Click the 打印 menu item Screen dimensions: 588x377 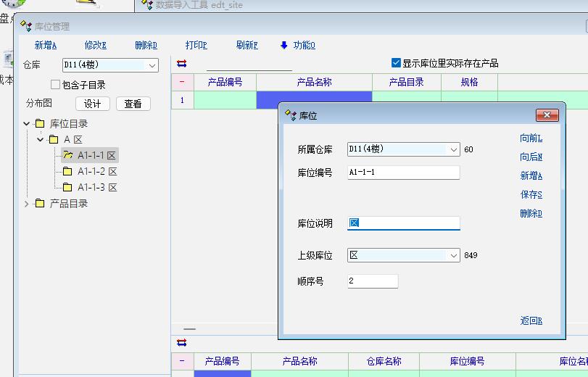pyautogui.click(x=196, y=45)
